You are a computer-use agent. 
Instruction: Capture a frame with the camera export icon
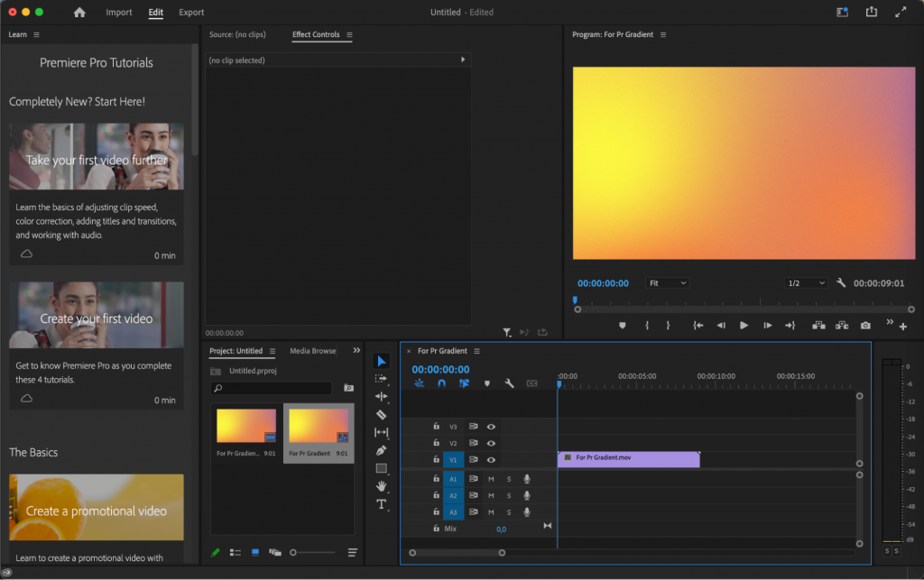coord(865,326)
